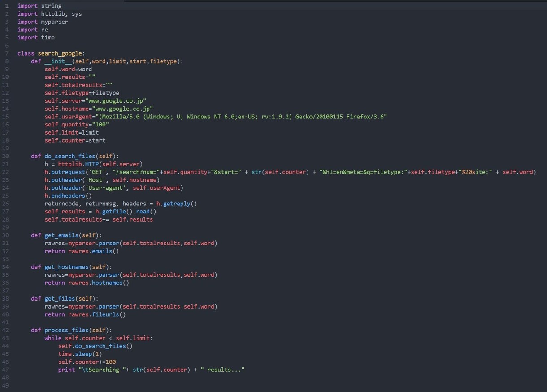
Task: Click the "self.limit=limit" assignment
Action: click(x=72, y=132)
